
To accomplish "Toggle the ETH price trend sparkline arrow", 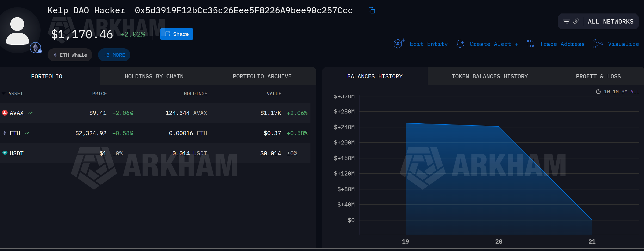I will [27, 133].
